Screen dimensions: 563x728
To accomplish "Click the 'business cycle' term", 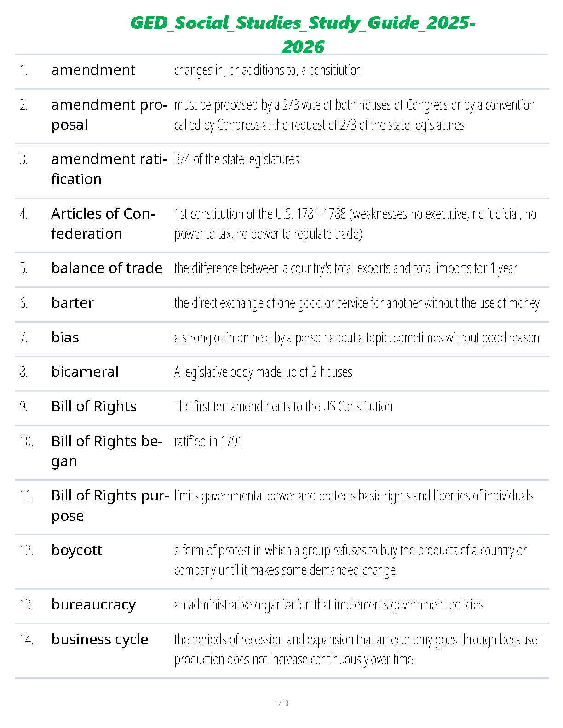I will tap(100, 639).
